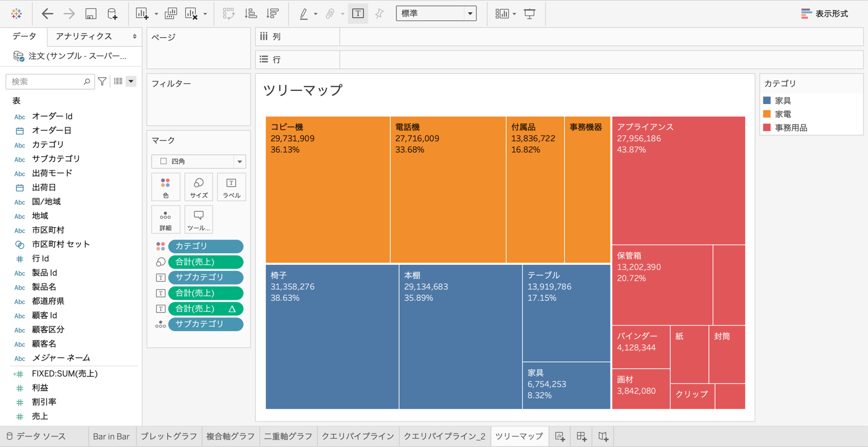The image size is (868, 447).
Task: Select the 家具 blue legend swatch
Action: click(x=767, y=101)
